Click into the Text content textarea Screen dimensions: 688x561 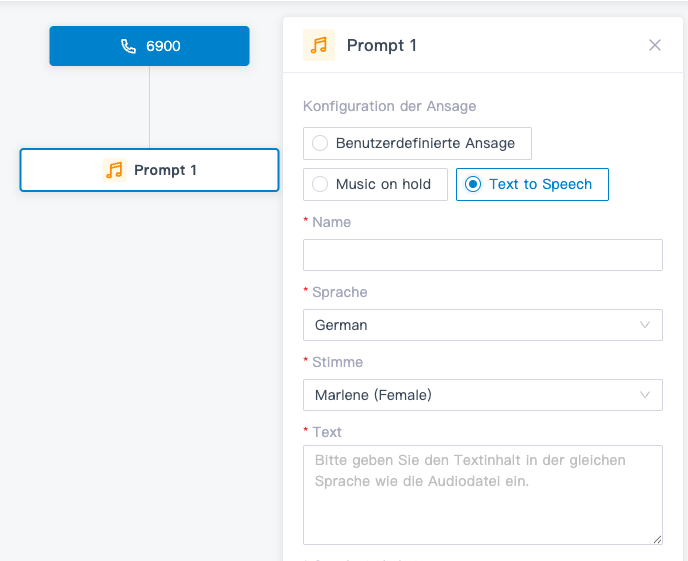[x=482, y=495]
